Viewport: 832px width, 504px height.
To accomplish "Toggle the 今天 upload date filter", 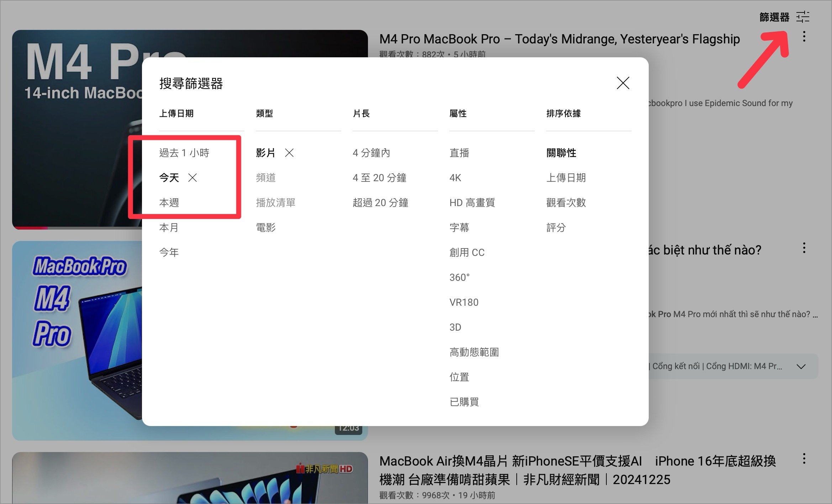I will click(169, 178).
